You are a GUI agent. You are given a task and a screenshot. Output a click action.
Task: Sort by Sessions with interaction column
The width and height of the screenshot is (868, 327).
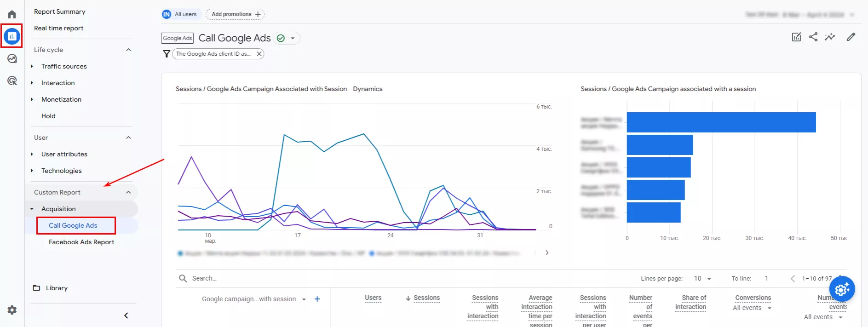[x=483, y=307]
